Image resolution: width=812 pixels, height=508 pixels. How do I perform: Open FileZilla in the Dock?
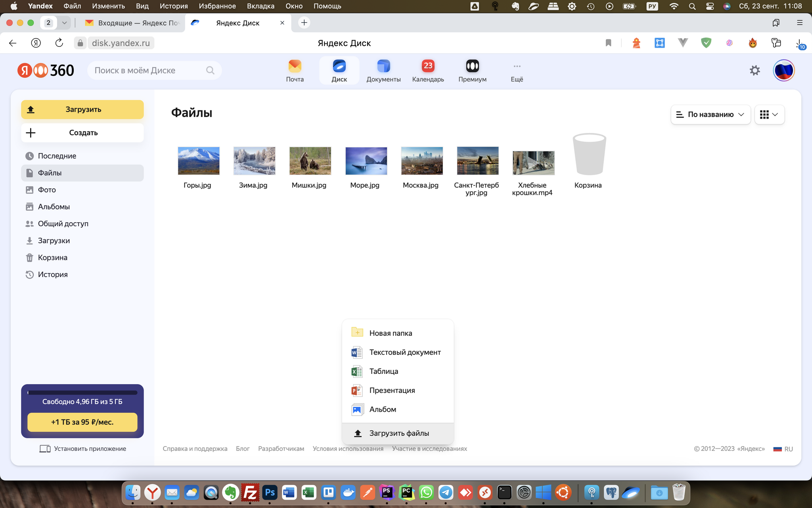(x=250, y=493)
